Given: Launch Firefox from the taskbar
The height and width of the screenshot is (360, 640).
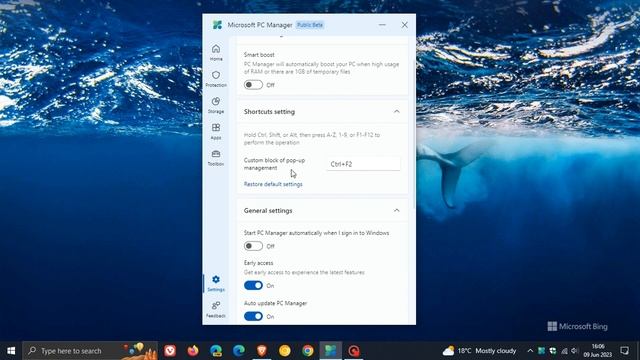Looking at the screenshot, I should pos(193,351).
